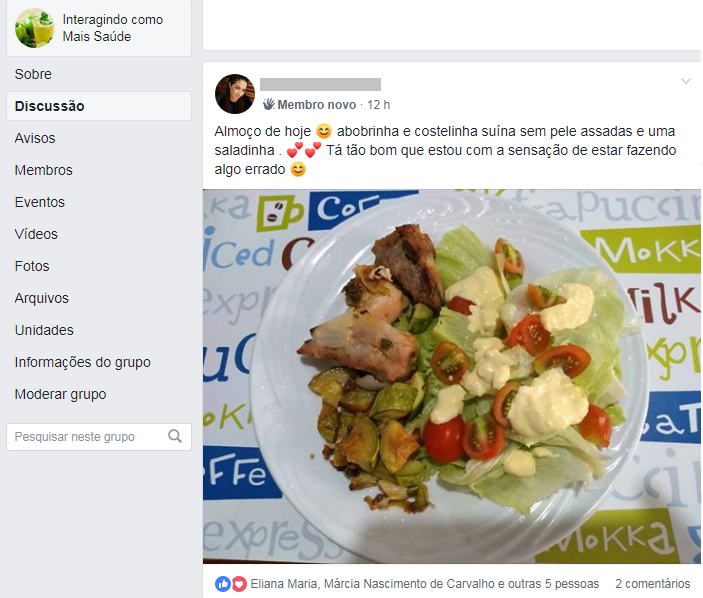
Task: Click Informações do grupo
Action: click(x=82, y=362)
